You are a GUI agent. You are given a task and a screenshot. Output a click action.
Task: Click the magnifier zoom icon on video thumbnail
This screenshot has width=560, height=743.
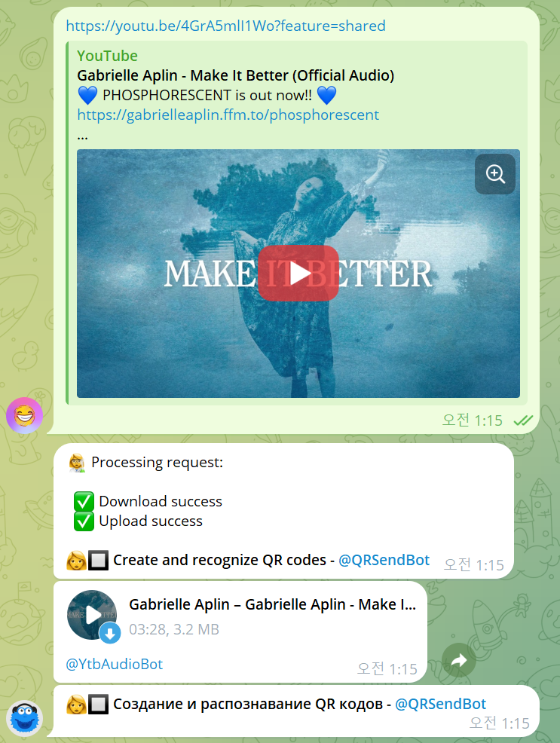coord(495,174)
